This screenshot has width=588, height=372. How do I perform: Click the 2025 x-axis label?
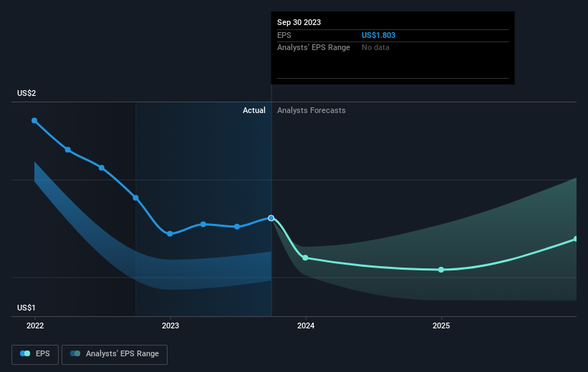[x=441, y=325]
